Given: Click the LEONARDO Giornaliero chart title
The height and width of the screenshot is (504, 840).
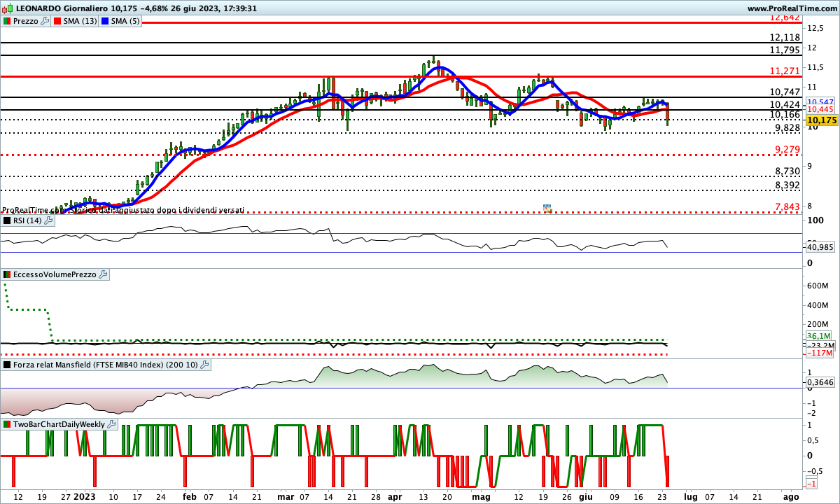Looking at the screenshot, I should point(61,8).
